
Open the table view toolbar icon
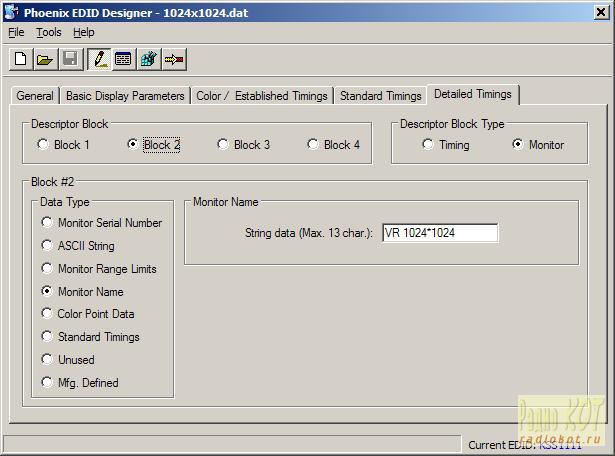click(x=123, y=59)
